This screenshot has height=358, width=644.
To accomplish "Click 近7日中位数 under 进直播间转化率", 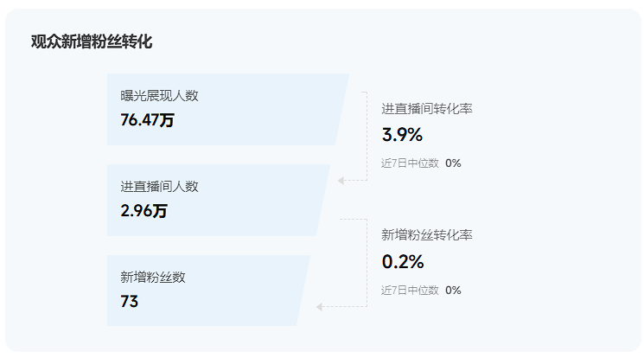I will pos(410,163).
